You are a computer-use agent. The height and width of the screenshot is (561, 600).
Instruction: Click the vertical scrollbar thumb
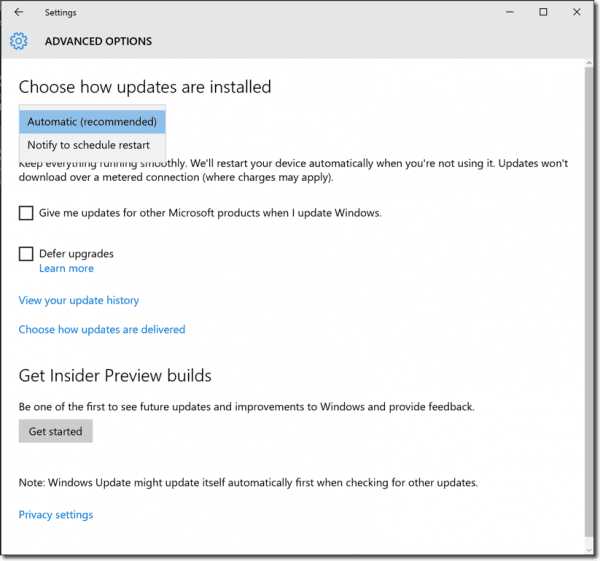coord(589,302)
